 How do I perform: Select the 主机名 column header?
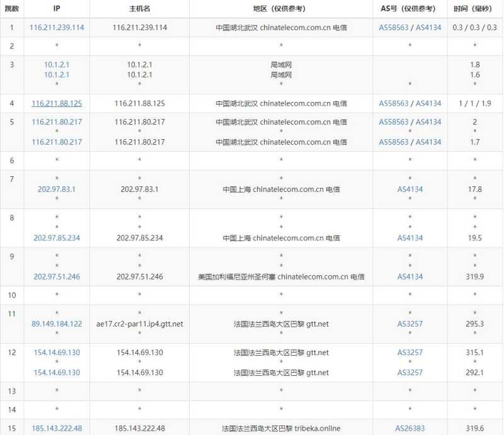click(x=140, y=9)
